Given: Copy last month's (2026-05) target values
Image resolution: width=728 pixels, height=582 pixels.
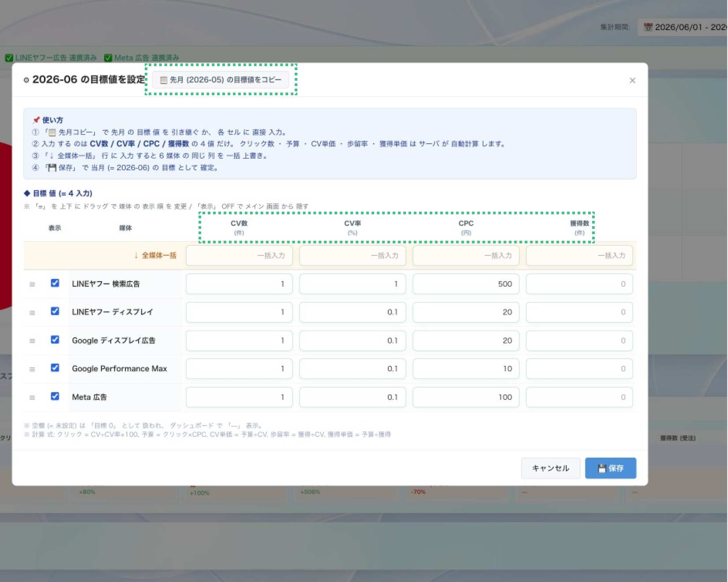Looking at the screenshot, I should [x=221, y=80].
